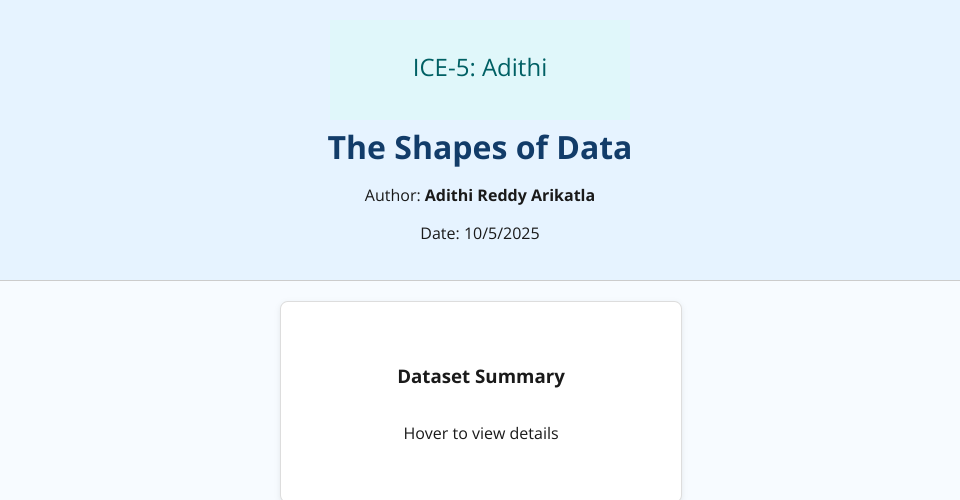Click "Reddy" in the author name
The height and width of the screenshot is (500, 960).
tap(495, 195)
